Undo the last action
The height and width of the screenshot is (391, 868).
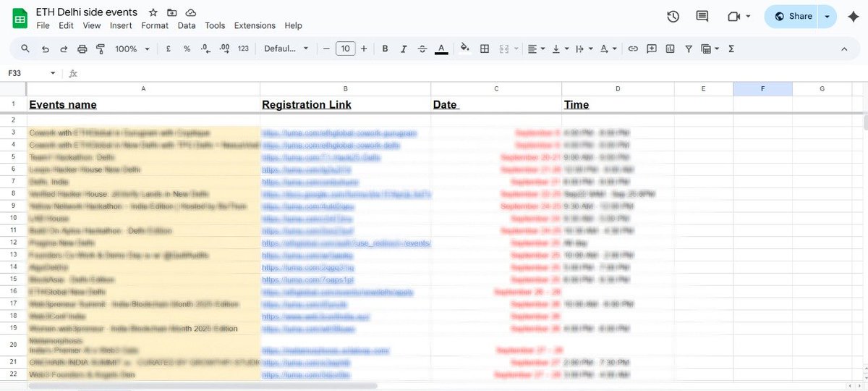(x=46, y=49)
